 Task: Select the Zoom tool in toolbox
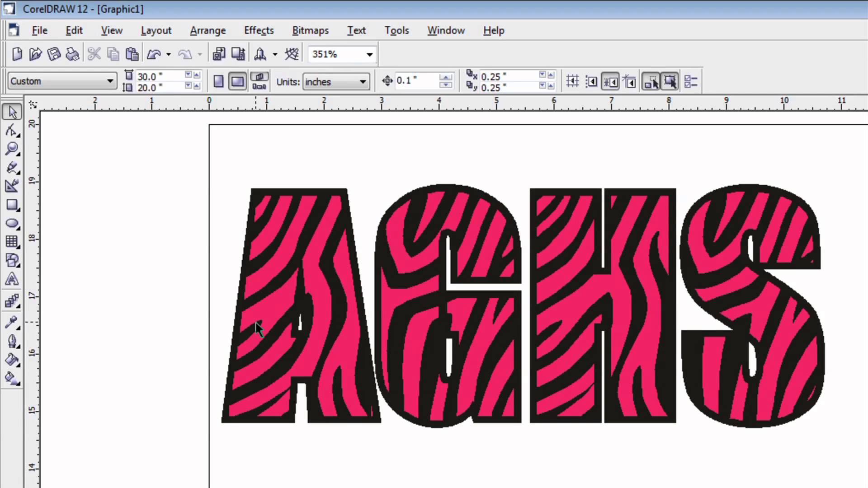[12, 149]
